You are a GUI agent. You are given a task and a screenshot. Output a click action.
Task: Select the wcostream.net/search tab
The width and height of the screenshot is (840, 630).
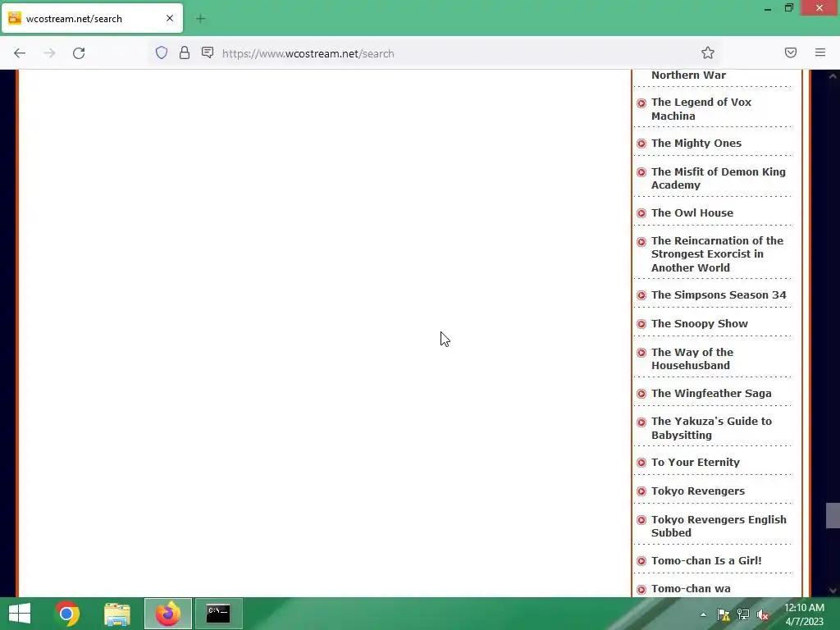pyautogui.click(x=93, y=18)
